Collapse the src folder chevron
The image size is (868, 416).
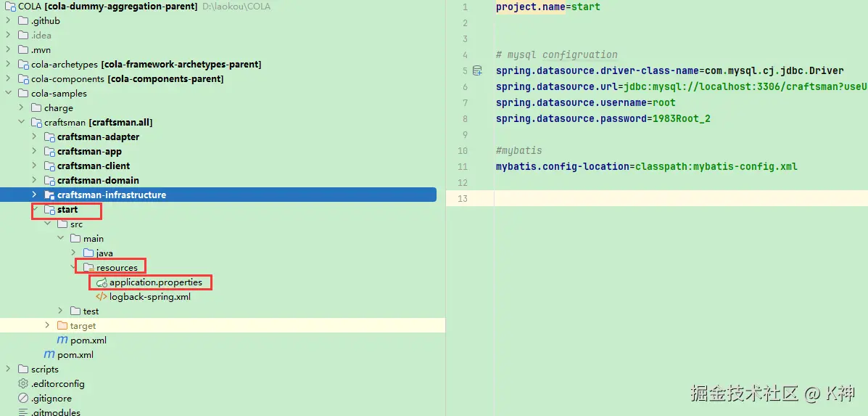point(47,224)
